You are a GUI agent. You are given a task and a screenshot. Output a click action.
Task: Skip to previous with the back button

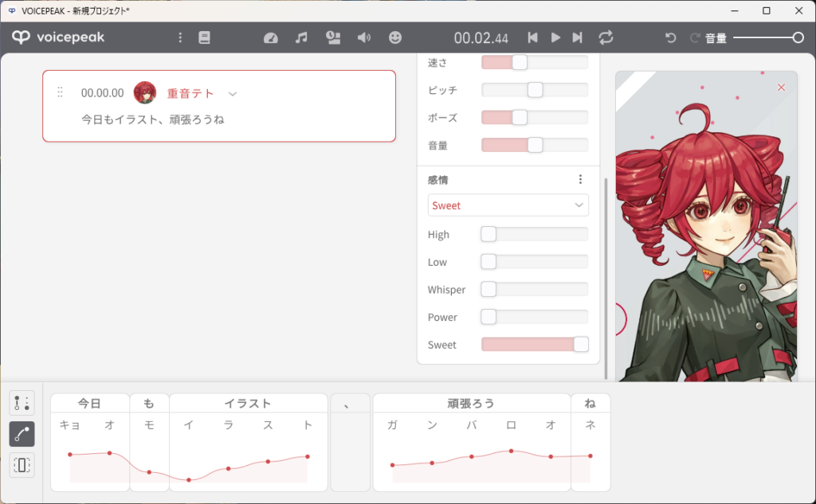click(x=532, y=37)
